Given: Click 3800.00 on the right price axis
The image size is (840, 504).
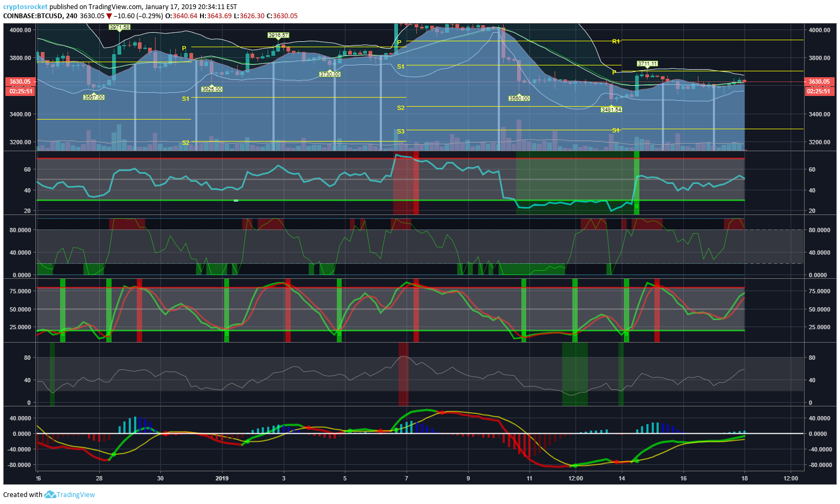Looking at the screenshot, I should point(820,58).
